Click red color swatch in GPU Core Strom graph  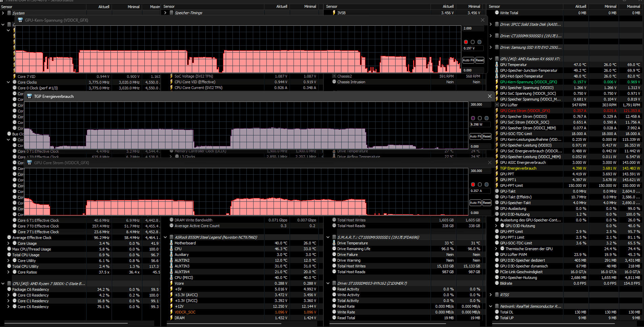pos(473,184)
